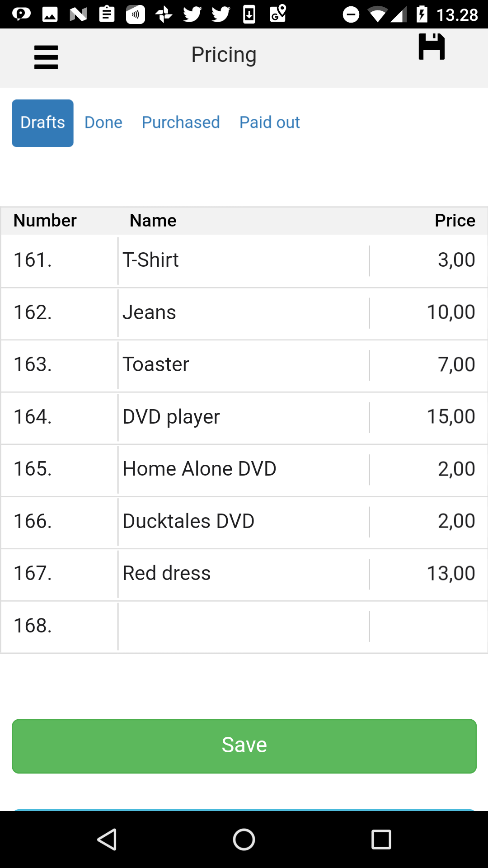The image size is (488, 868).
Task: Edit the T-Shirt name field
Action: coord(243,260)
